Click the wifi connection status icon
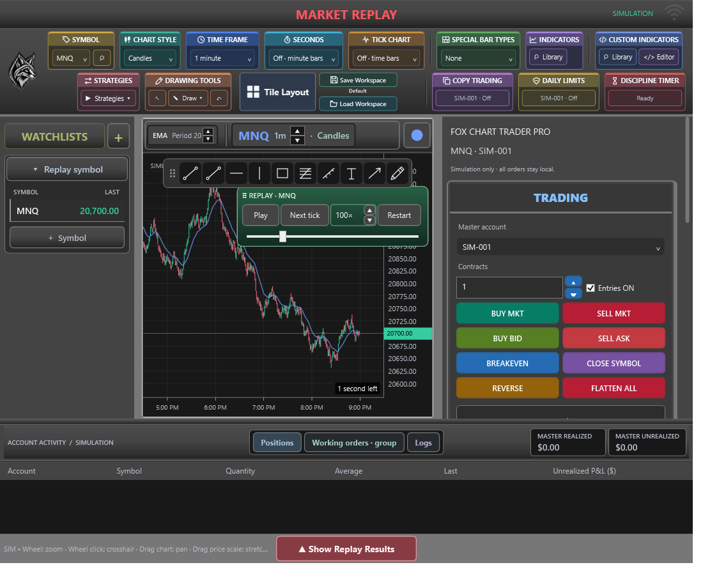Viewport: 703px width, 588px height. [x=674, y=13]
